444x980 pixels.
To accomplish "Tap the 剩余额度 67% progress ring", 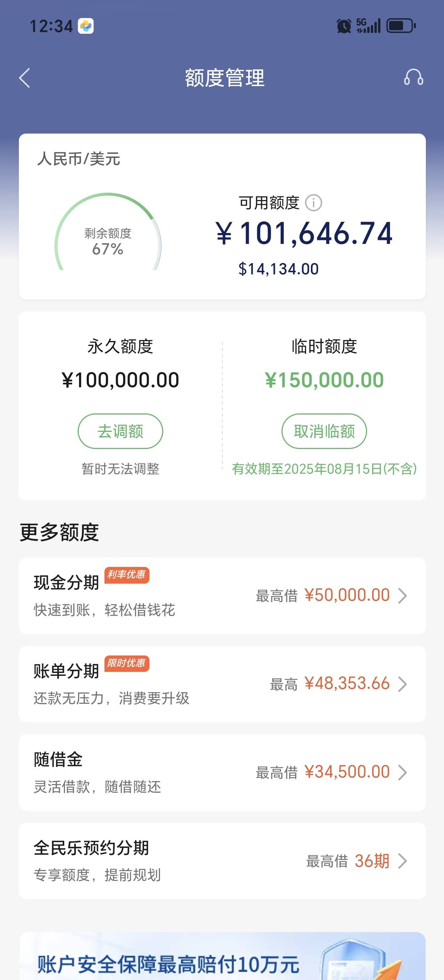I will 108,232.
